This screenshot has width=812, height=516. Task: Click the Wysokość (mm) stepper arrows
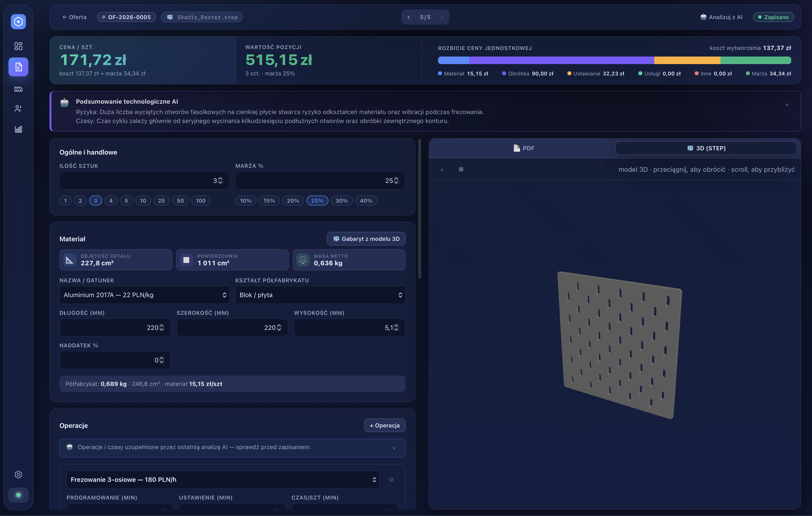point(396,328)
